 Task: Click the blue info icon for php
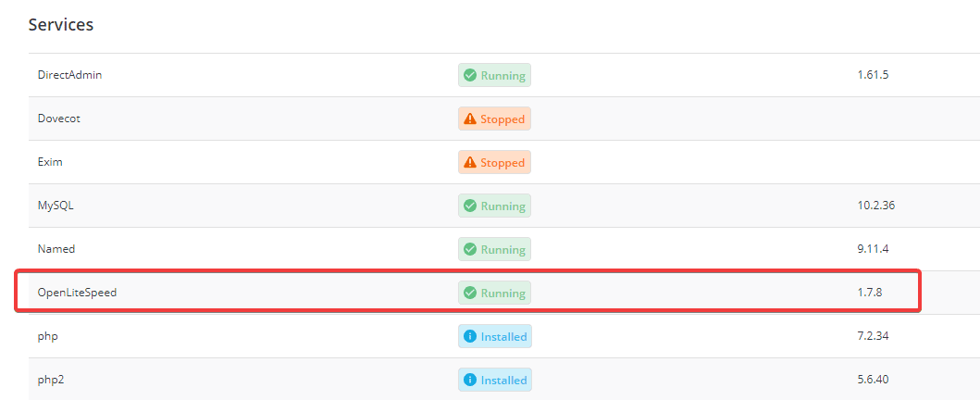pos(470,336)
